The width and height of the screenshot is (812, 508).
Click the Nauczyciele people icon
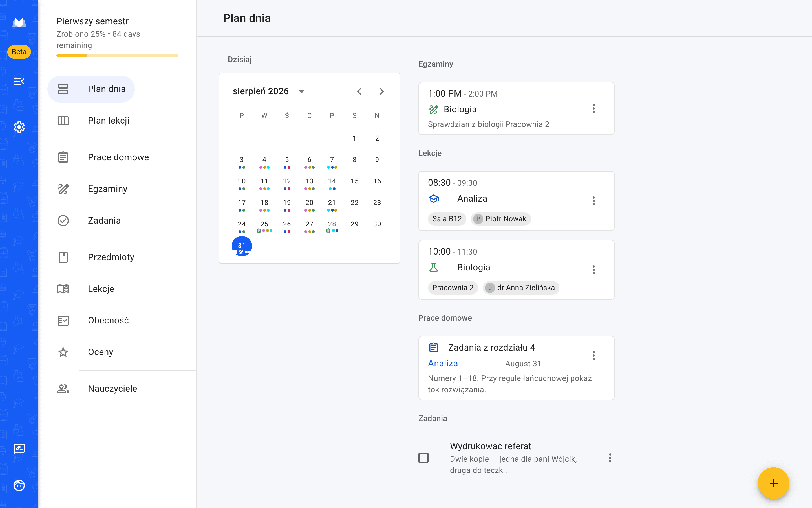pos(63,389)
